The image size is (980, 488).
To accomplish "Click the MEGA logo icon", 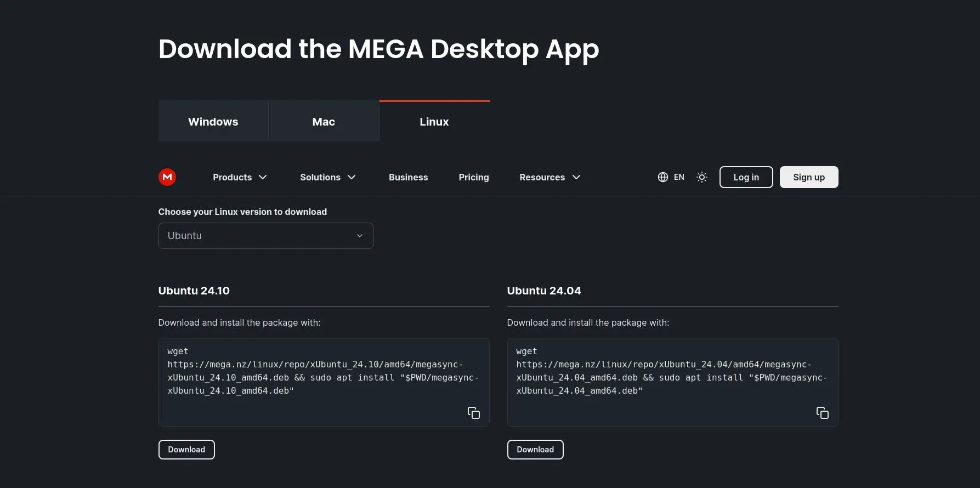I will pyautogui.click(x=167, y=177).
